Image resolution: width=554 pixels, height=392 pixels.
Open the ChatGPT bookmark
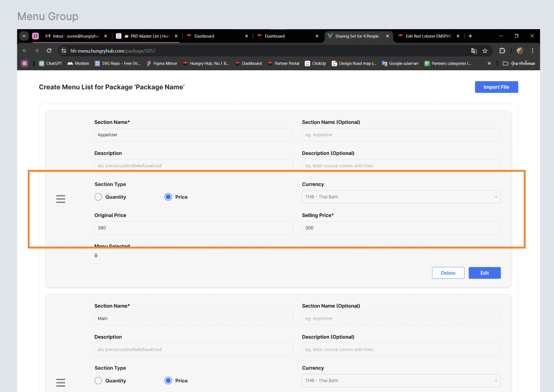click(x=50, y=63)
